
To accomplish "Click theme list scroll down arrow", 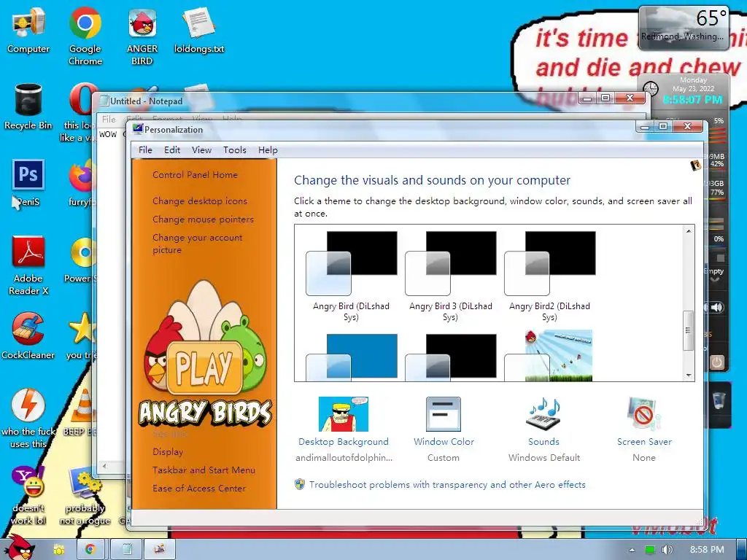I will 689,376.
